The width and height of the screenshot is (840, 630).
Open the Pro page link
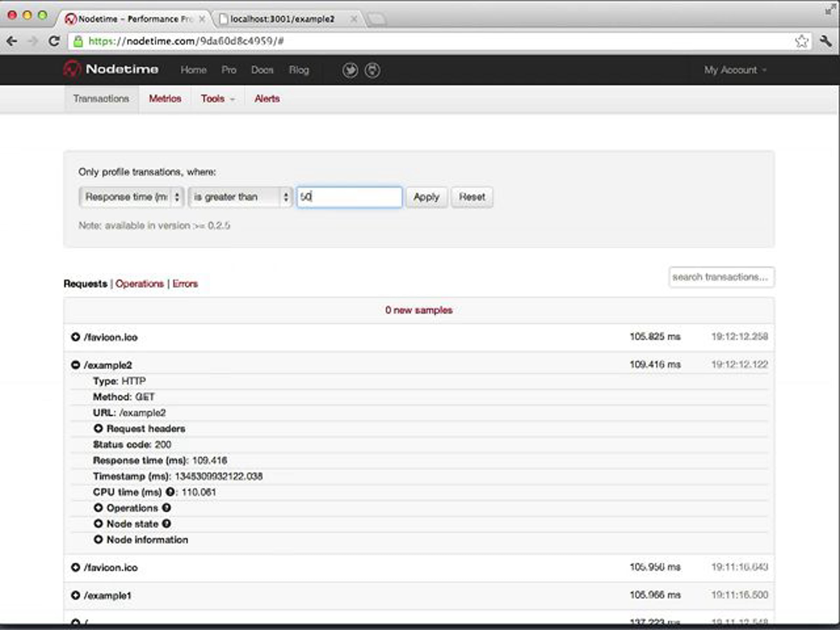coord(229,70)
